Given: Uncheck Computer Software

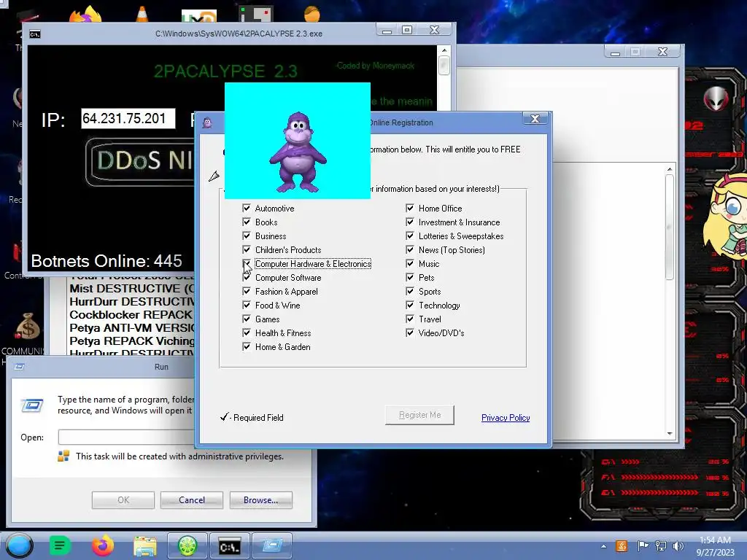Looking at the screenshot, I should [x=247, y=277].
